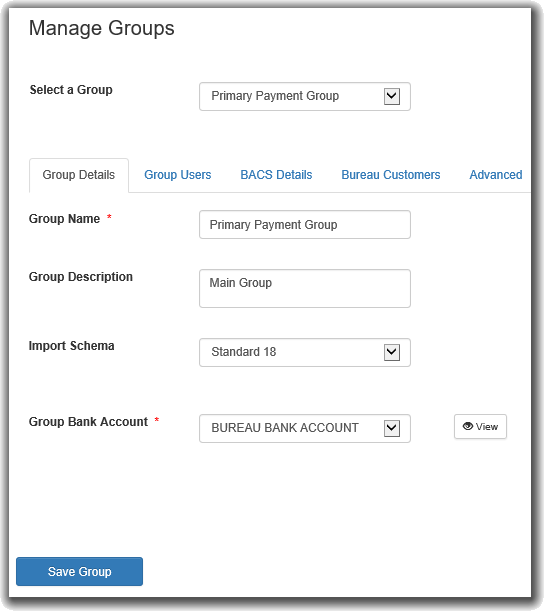Select the Advanced tab

(x=496, y=175)
